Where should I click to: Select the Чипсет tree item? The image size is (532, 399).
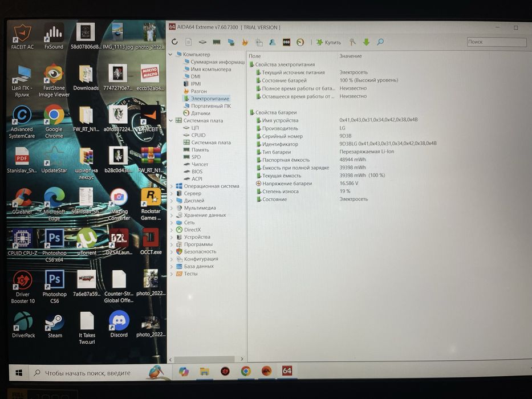tap(196, 164)
